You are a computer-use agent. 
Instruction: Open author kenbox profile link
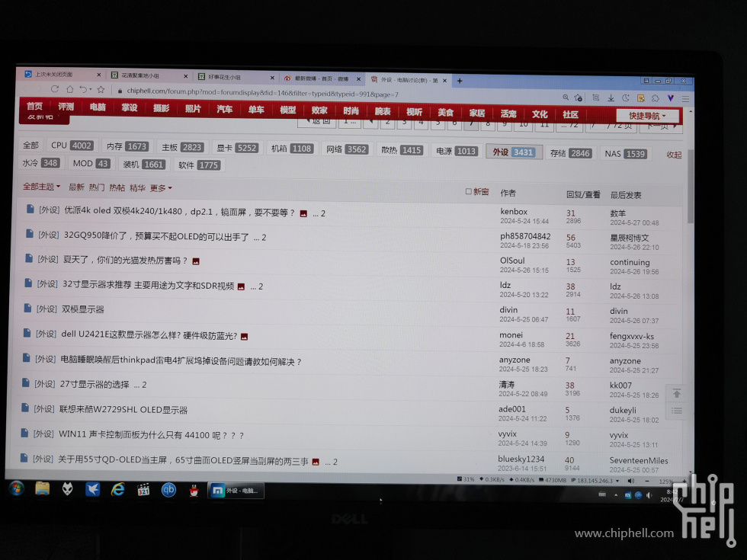click(514, 212)
